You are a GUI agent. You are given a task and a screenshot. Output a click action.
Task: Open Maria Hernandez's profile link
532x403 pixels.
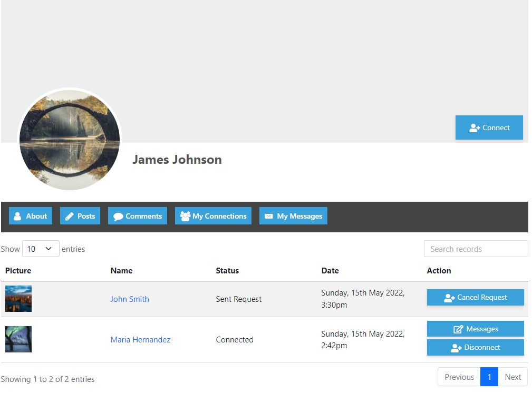click(140, 340)
